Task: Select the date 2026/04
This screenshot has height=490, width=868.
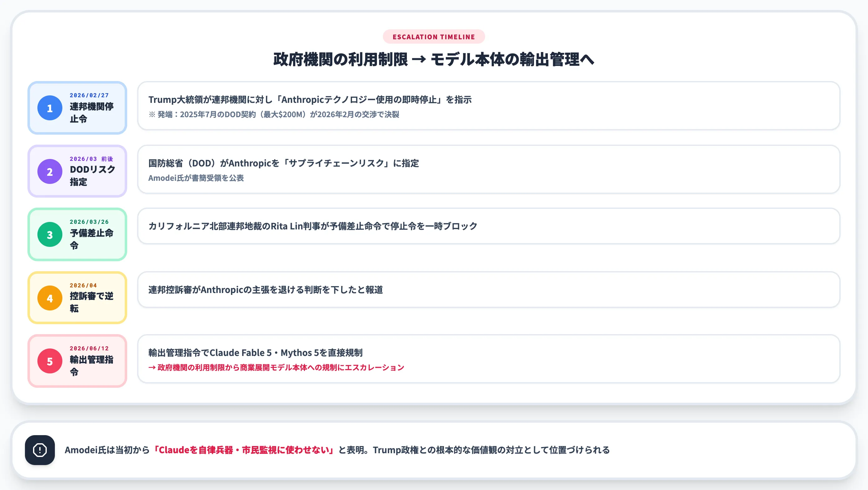Action: (83, 285)
